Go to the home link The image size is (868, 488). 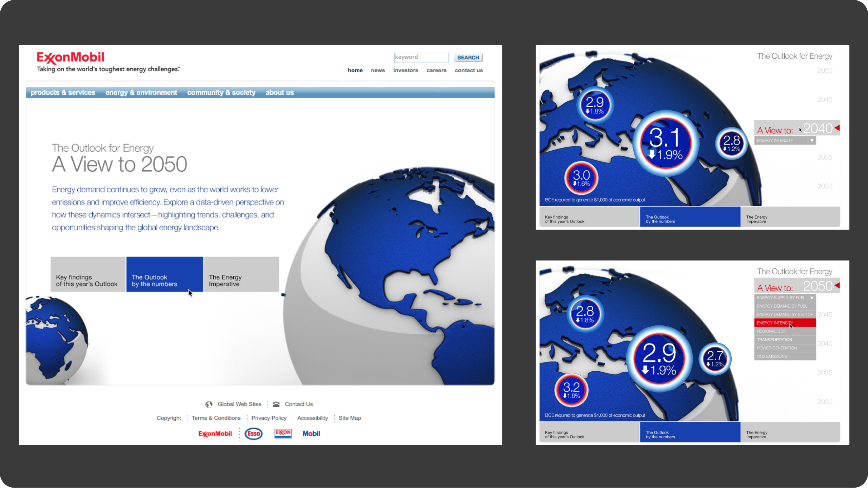(355, 70)
